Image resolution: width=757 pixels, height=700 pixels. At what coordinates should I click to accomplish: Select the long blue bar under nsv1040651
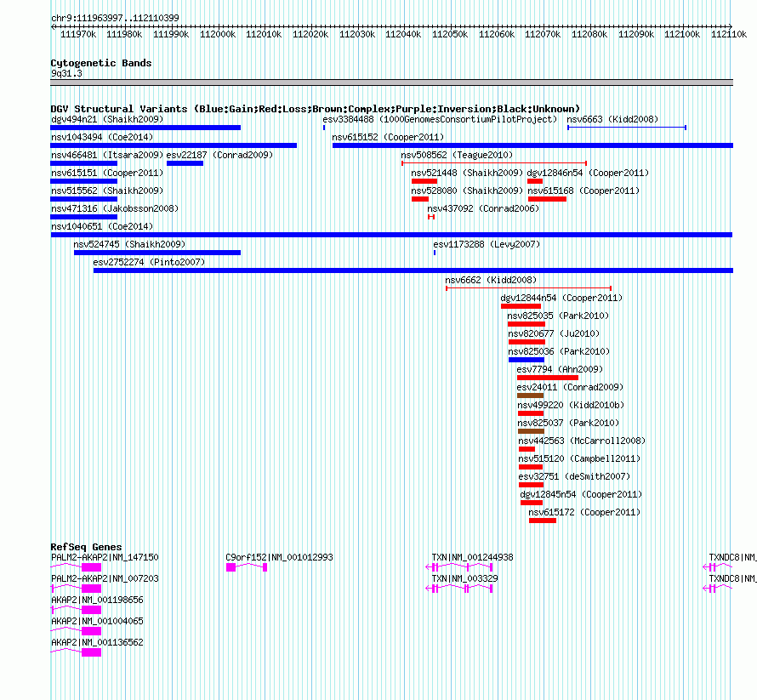coord(391,235)
